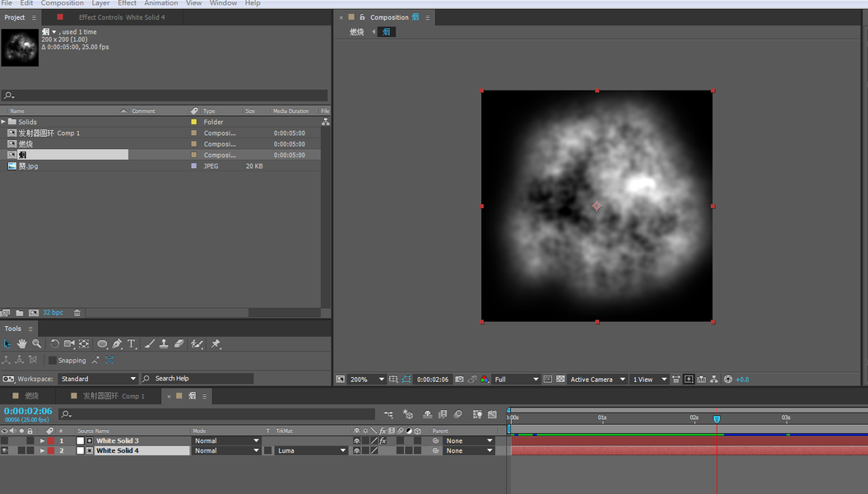Expand the Solids folder
This screenshot has height=494, width=868.
click(x=3, y=122)
